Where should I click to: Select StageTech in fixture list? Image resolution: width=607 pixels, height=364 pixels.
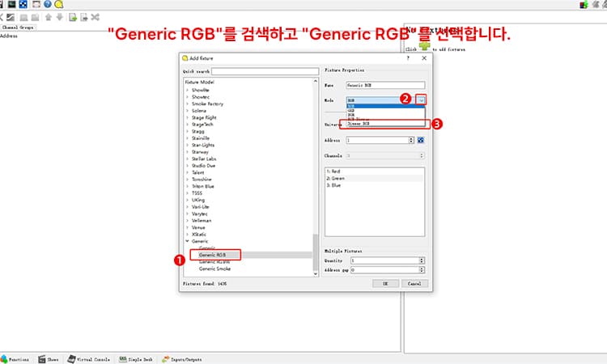(202, 125)
